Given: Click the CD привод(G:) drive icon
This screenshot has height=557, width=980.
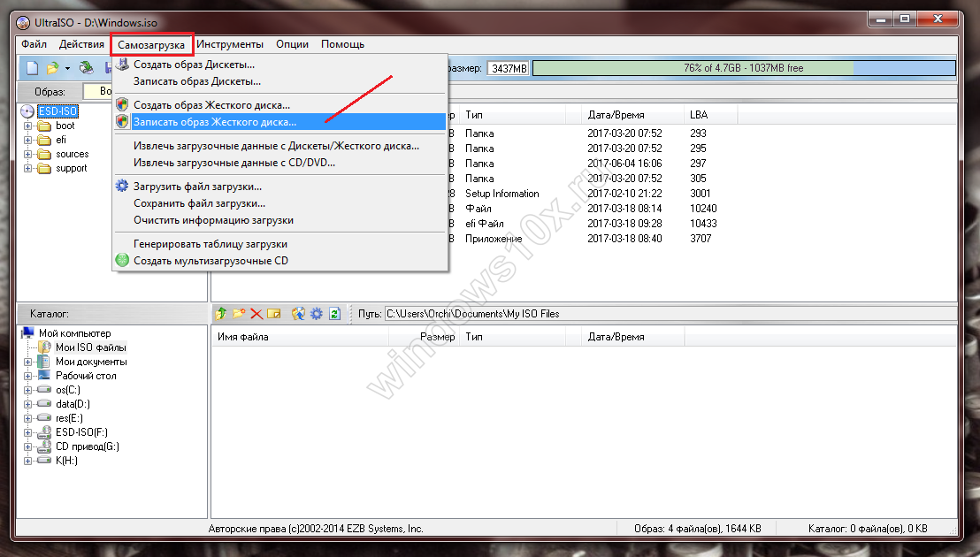Looking at the screenshot, I should coord(43,446).
